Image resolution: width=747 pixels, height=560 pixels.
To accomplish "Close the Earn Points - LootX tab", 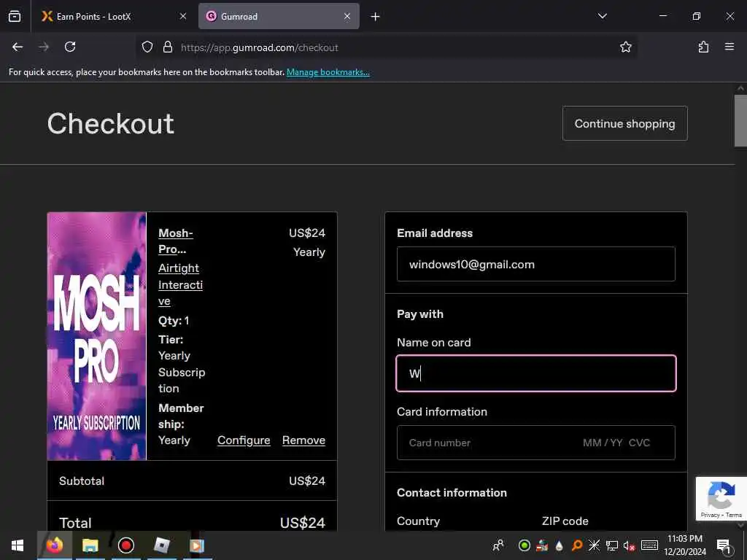I will (x=183, y=16).
